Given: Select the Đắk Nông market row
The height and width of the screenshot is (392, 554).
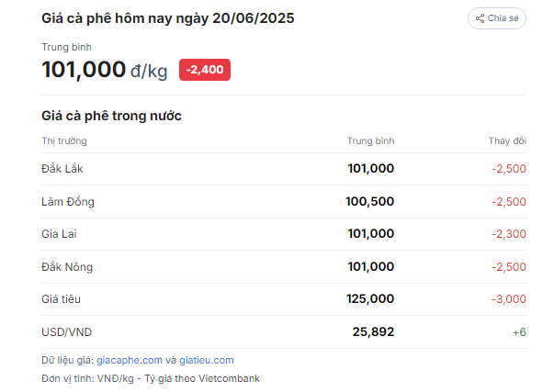Looking at the screenshot, I should point(284,267).
